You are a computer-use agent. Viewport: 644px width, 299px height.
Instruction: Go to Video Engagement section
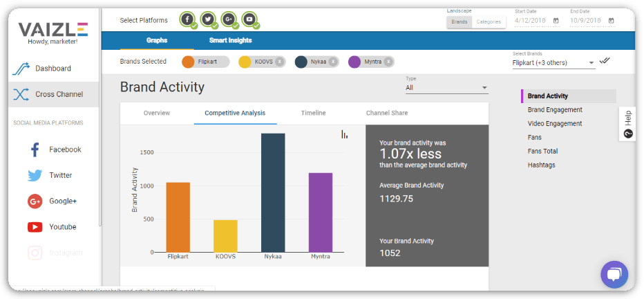(555, 124)
